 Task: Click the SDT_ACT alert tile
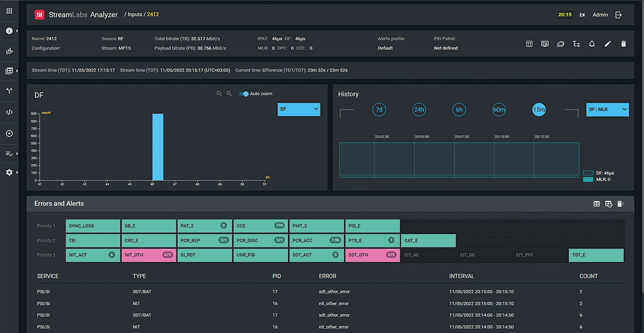317,255
